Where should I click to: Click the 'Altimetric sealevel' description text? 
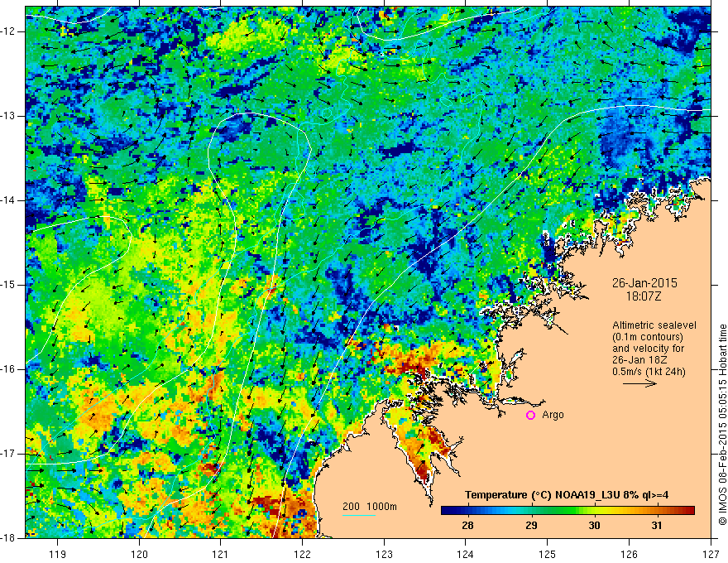coord(654,325)
